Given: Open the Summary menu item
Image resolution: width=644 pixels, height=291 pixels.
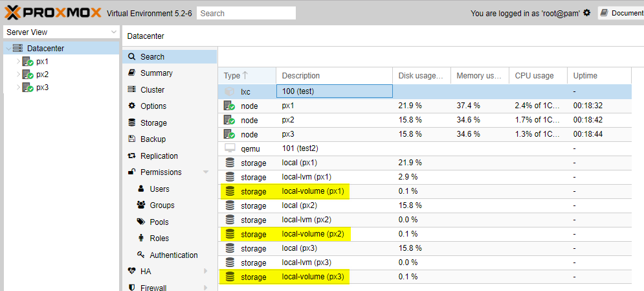Looking at the screenshot, I should coord(156,73).
